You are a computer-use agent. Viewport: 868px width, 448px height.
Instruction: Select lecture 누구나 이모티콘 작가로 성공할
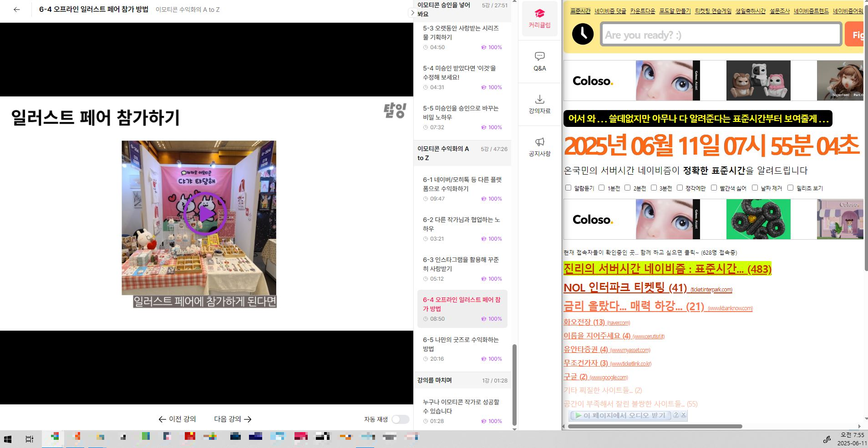462,411
